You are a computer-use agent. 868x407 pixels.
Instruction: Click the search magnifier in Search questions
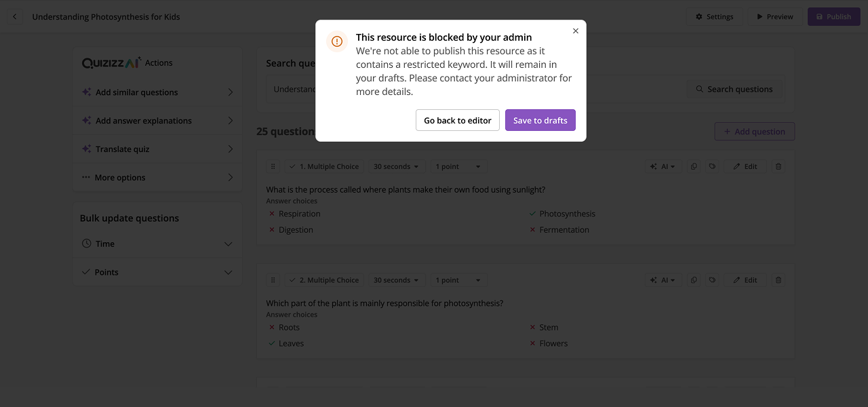click(x=699, y=89)
